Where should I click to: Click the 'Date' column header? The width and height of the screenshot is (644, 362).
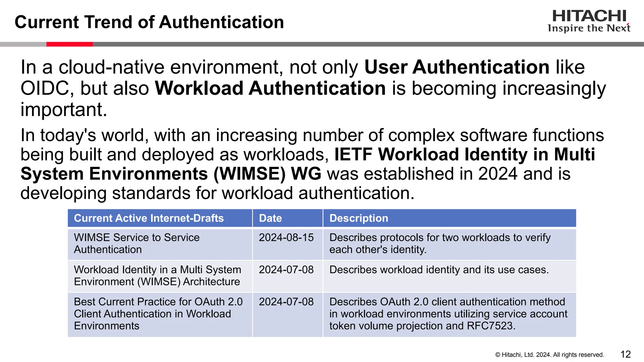[288, 218]
